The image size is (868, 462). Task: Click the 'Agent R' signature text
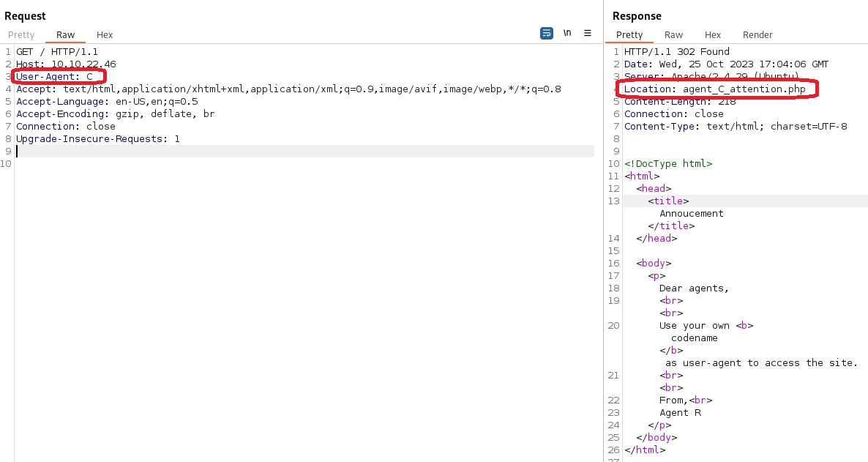coord(680,413)
